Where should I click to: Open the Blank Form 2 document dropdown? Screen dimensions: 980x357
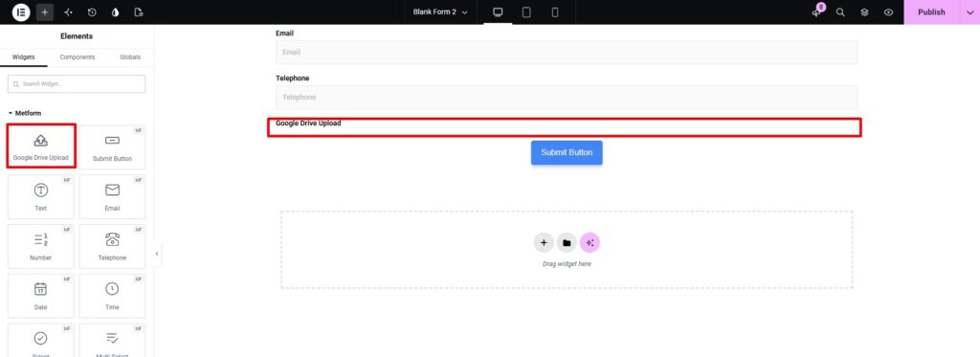(440, 11)
